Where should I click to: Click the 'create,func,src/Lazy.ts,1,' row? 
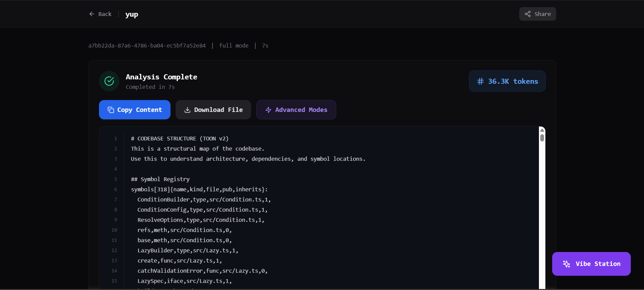tap(180, 260)
